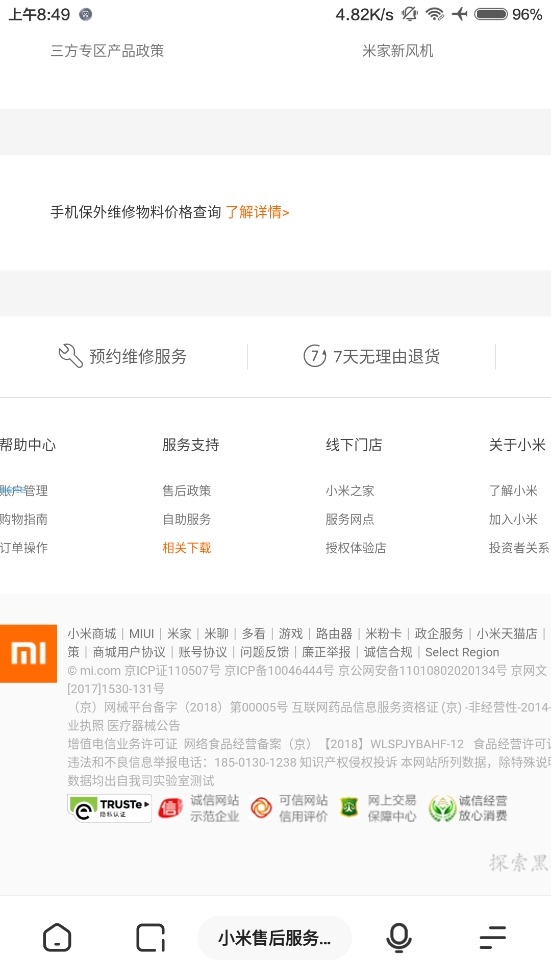Tap the wrench repair icon
The image size is (551, 980).
(x=71, y=356)
